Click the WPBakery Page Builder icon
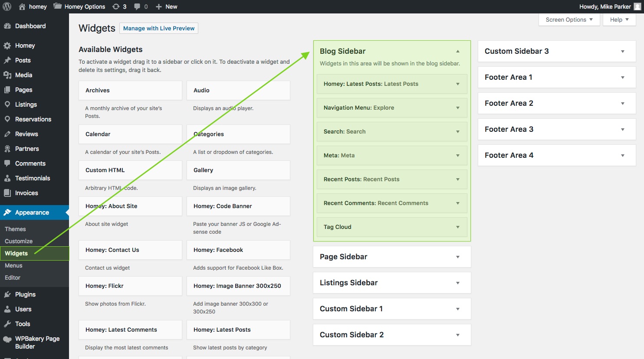Screen dimensions: 644x359 click(7, 339)
